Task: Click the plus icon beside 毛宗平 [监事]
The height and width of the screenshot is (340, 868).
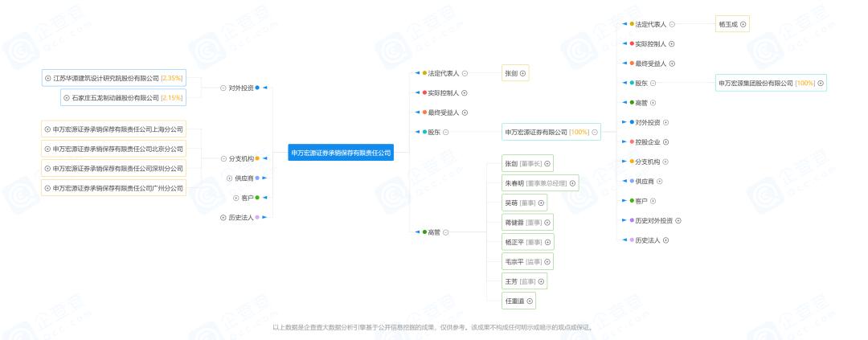Action: point(547,261)
